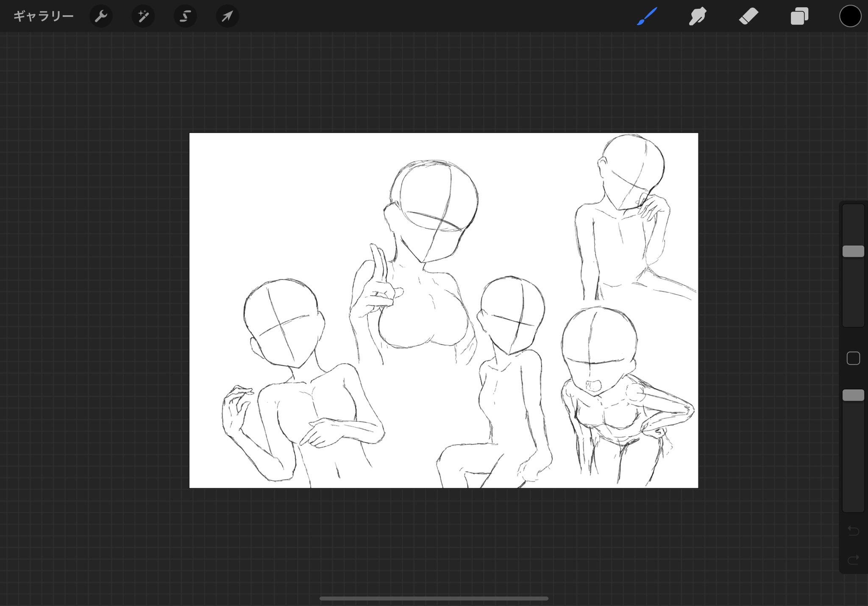The height and width of the screenshot is (606, 868).
Task: Tap the brush opacity slider handle
Action: point(853,395)
